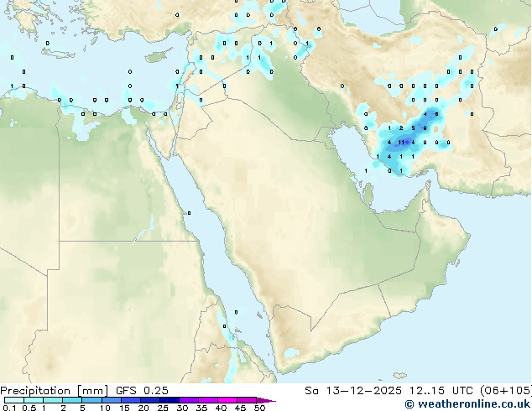Click the legend label '45'
This screenshot has height=411, width=532.
click(x=240, y=408)
